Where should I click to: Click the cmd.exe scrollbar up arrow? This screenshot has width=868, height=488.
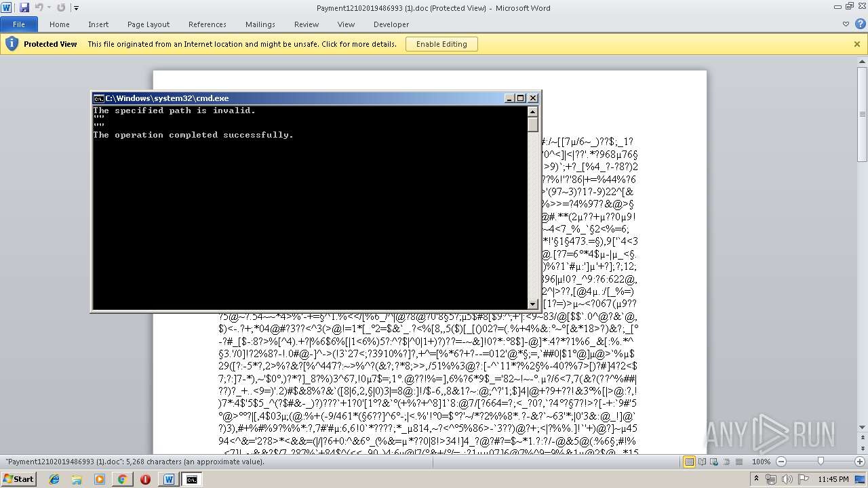(x=533, y=111)
